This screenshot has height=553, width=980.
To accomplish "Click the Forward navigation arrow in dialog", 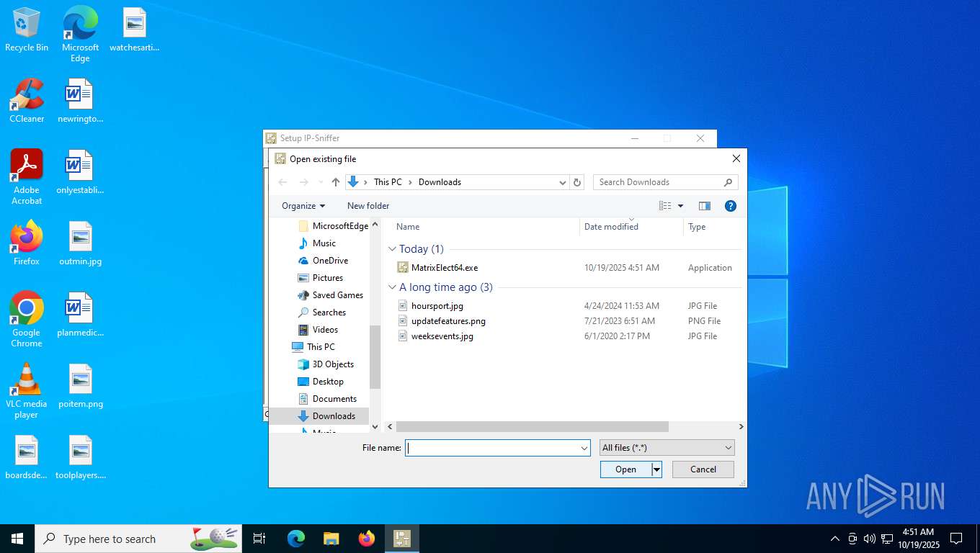I will [303, 182].
